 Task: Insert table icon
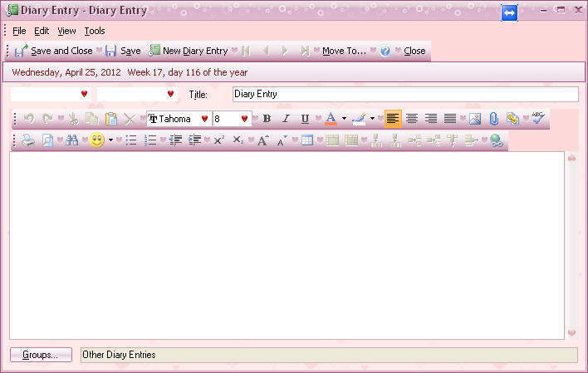(x=307, y=140)
